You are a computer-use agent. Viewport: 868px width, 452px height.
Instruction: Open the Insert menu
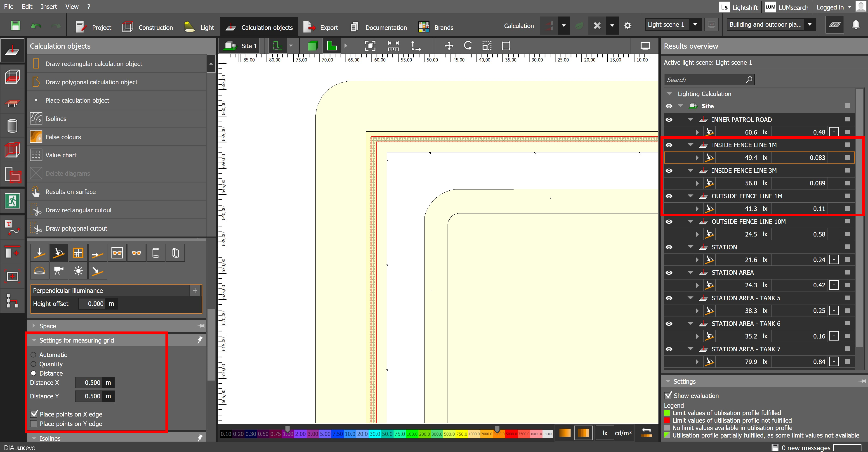[x=49, y=6]
